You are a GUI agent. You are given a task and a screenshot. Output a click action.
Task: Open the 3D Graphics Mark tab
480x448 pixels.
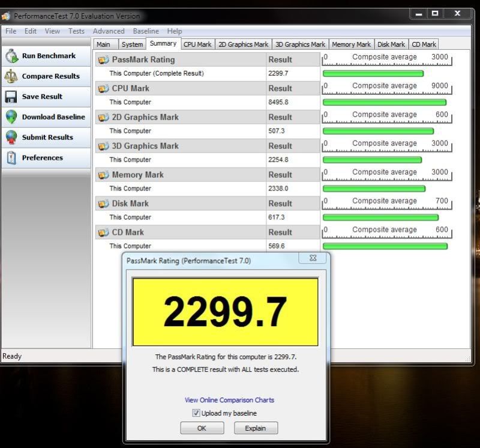click(x=301, y=44)
